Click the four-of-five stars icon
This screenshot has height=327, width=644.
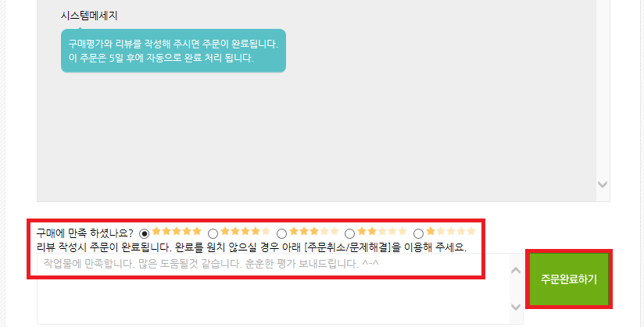pyautogui.click(x=245, y=231)
